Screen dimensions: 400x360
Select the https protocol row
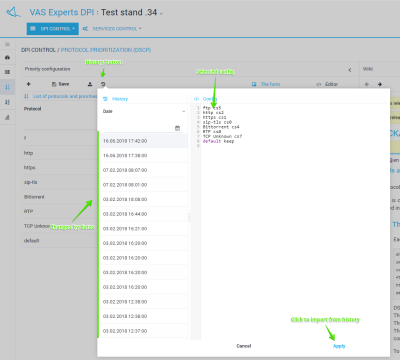[59, 168]
